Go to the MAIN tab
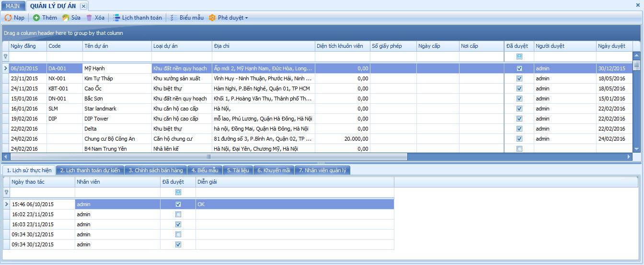The image size is (644, 265). pos(12,6)
